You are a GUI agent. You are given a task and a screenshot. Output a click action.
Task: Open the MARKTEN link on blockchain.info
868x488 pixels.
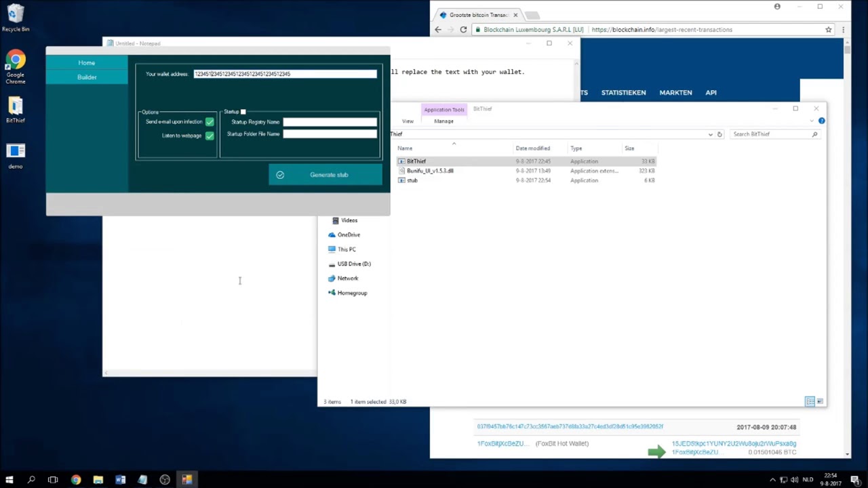[675, 93]
